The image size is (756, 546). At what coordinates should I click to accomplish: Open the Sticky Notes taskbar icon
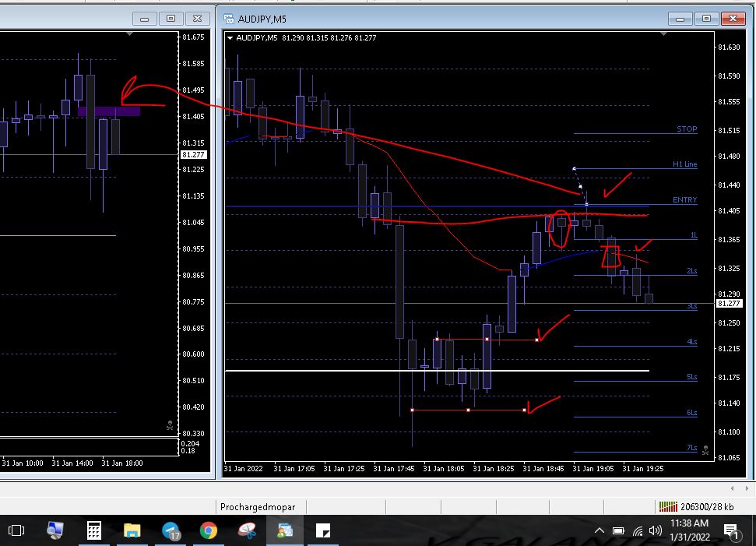(323, 530)
